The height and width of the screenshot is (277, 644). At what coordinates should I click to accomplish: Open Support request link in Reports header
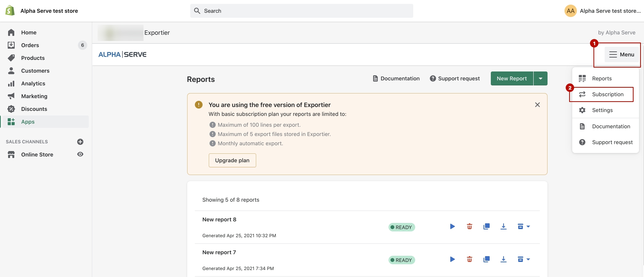click(455, 78)
